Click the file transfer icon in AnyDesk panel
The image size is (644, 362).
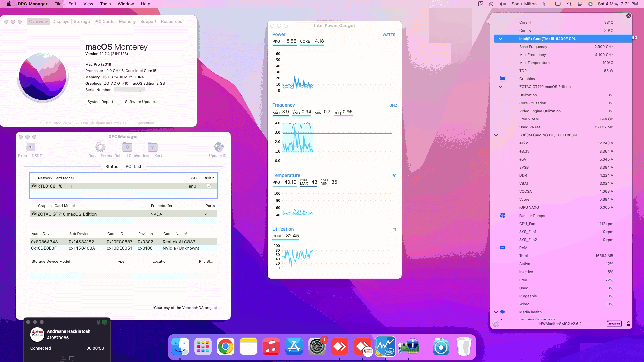point(63,358)
